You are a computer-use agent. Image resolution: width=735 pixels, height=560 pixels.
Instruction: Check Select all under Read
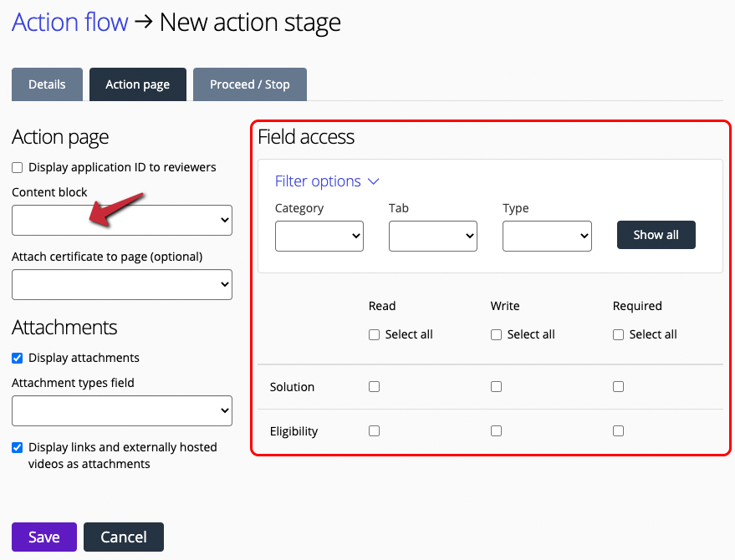click(x=374, y=334)
